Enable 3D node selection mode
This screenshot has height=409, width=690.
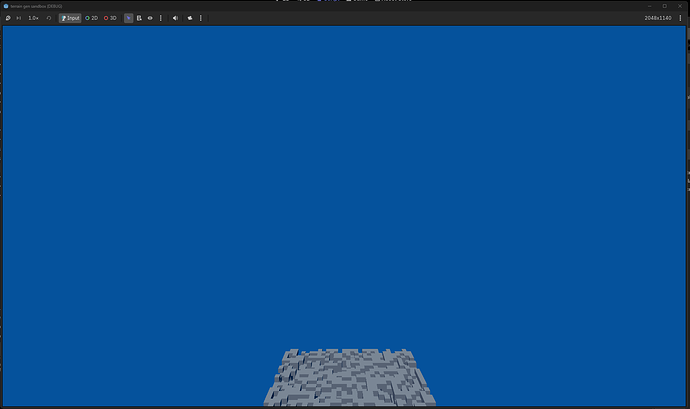[110, 18]
